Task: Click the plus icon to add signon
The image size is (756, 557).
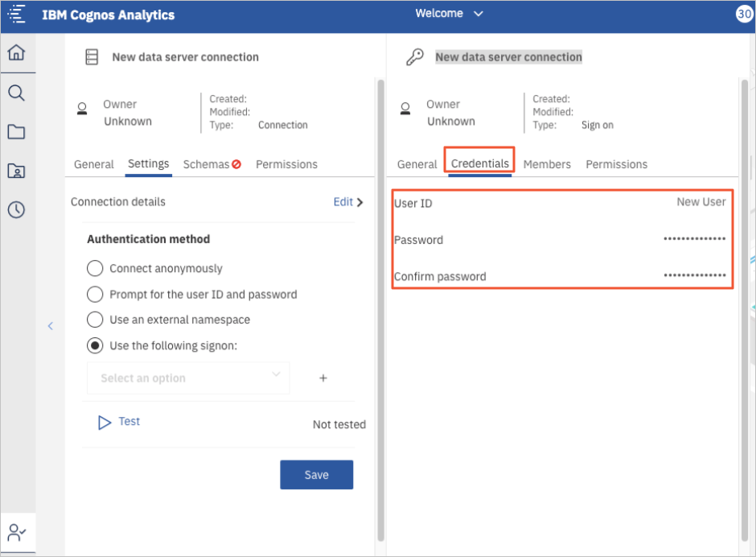Action: (x=323, y=378)
